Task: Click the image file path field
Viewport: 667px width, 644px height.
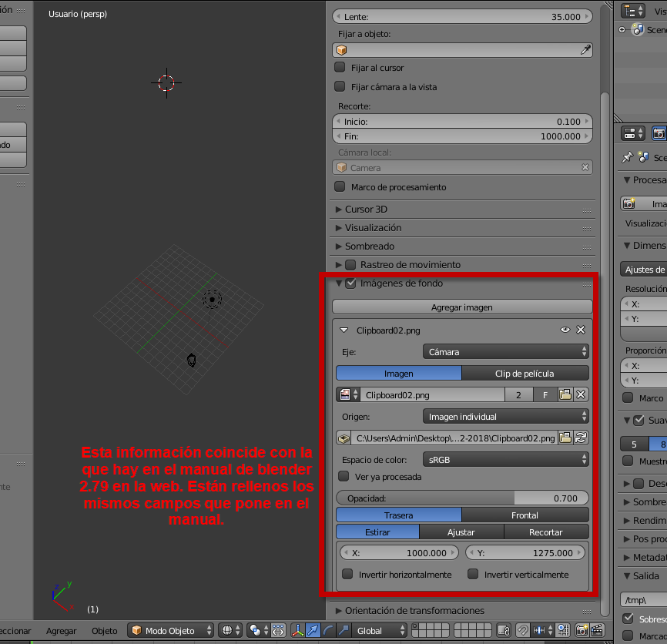Action: tap(454, 438)
